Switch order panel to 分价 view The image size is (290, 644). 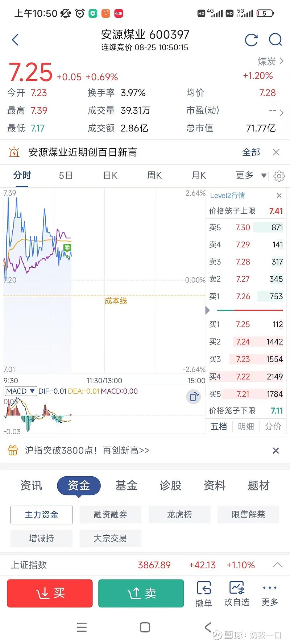(x=273, y=426)
